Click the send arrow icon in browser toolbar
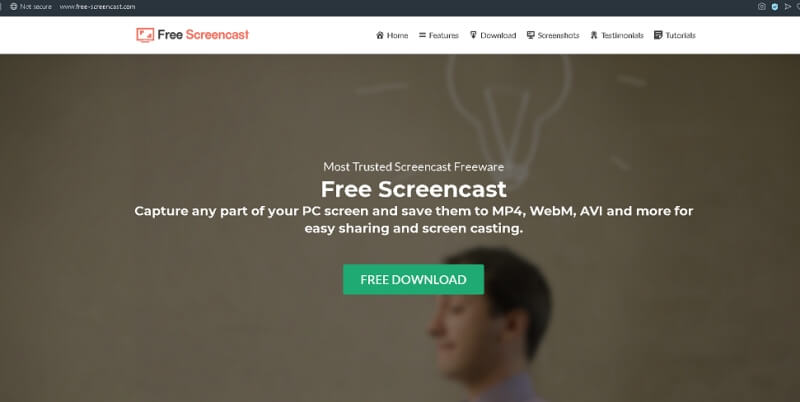This screenshot has width=800, height=402. click(788, 7)
